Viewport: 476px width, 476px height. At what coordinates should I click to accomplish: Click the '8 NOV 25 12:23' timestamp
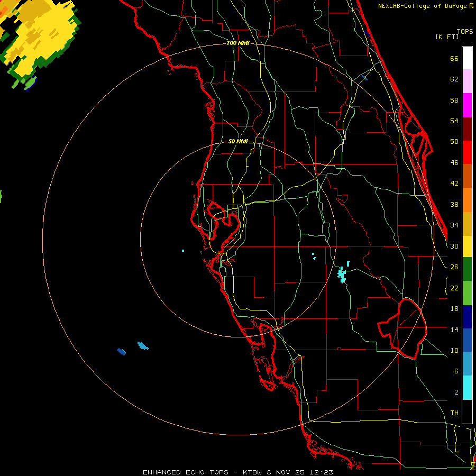click(300, 472)
